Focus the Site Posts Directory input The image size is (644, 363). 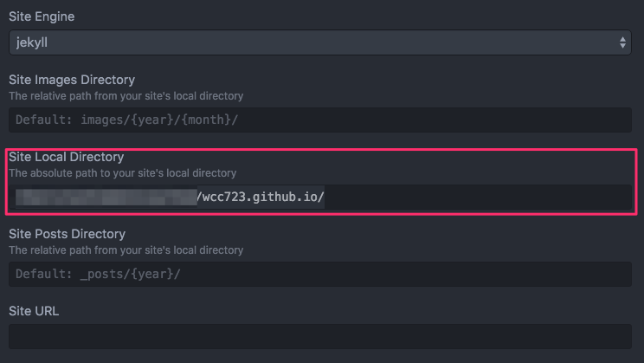[320, 275]
